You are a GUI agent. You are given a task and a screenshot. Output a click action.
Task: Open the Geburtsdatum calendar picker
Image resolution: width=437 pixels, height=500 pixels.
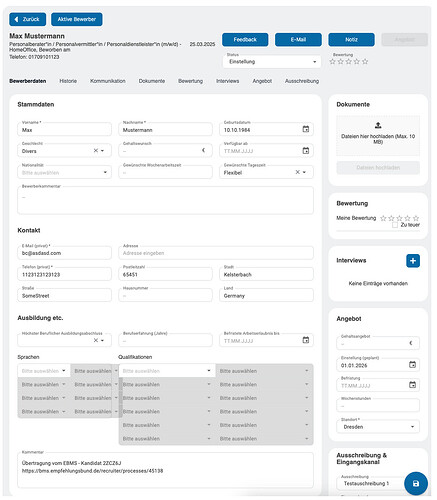[305, 129]
